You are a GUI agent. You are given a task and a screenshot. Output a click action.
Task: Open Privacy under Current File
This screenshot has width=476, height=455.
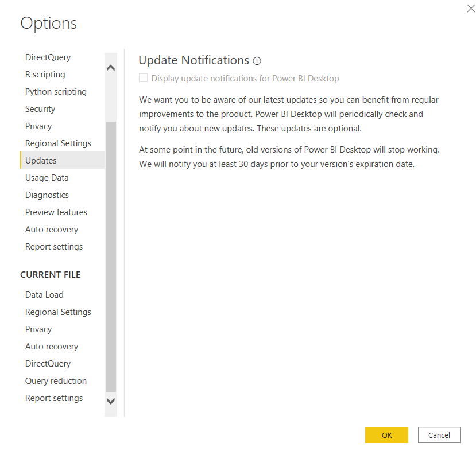(38, 329)
